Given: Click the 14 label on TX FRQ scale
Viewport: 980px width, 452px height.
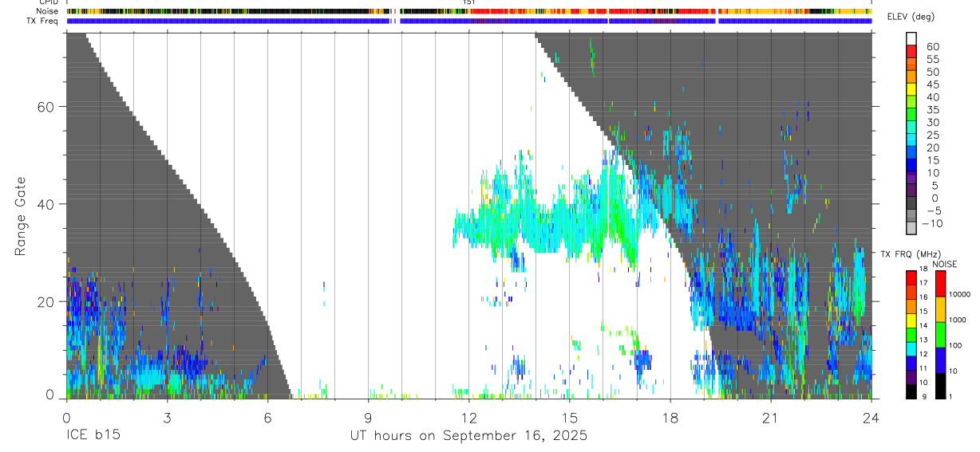Looking at the screenshot, I should 924,325.
